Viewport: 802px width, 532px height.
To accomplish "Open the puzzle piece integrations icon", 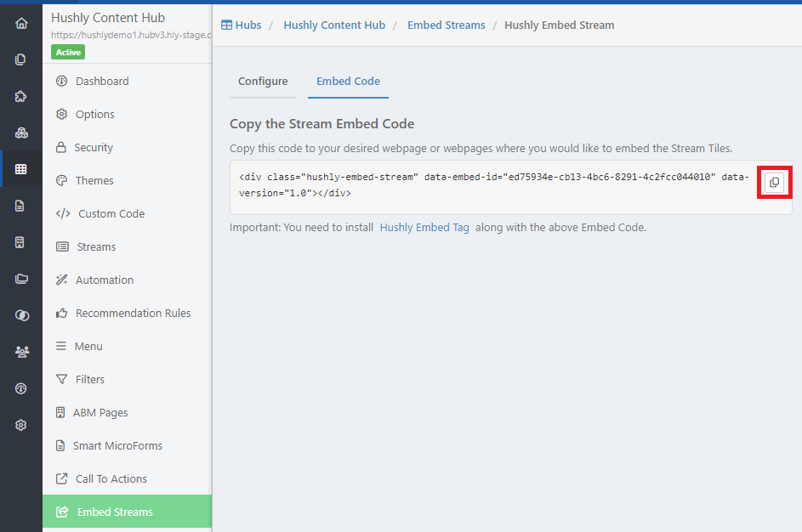I will (21, 97).
